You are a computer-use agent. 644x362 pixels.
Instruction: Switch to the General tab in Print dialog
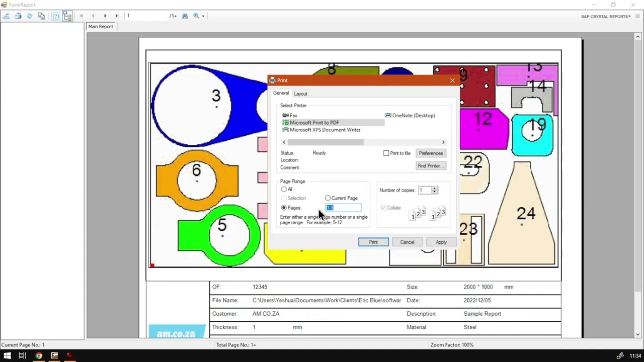(281, 93)
